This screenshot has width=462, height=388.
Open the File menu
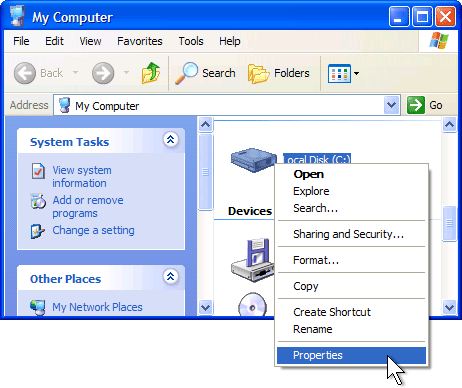[x=21, y=41]
